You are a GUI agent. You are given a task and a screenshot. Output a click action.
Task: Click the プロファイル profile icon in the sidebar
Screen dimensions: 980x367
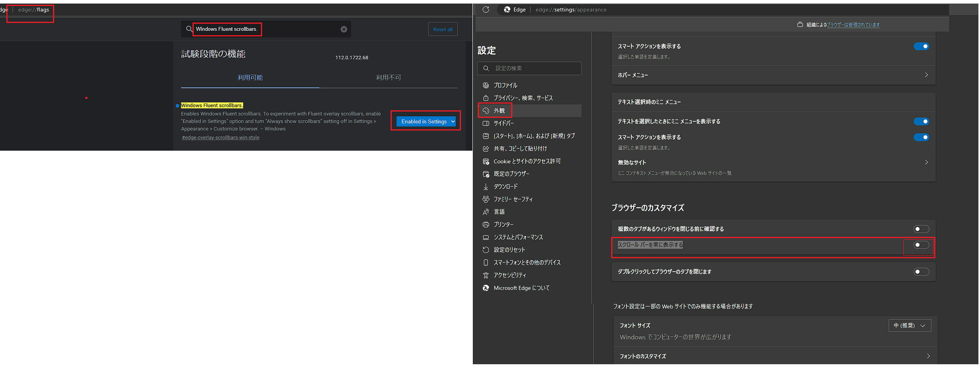pos(486,85)
